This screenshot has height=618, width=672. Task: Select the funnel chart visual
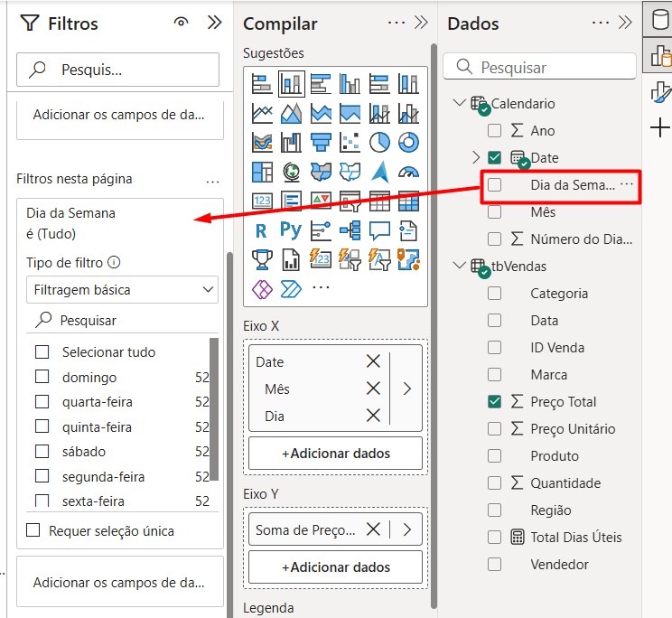coord(321,142)
